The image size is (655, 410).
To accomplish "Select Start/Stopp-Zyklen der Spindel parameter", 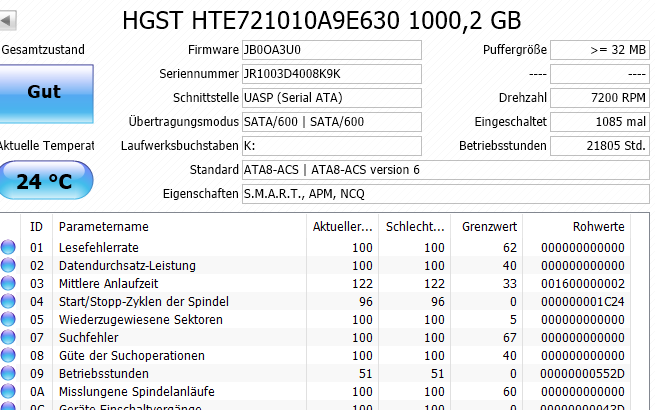I will point(144,301).
